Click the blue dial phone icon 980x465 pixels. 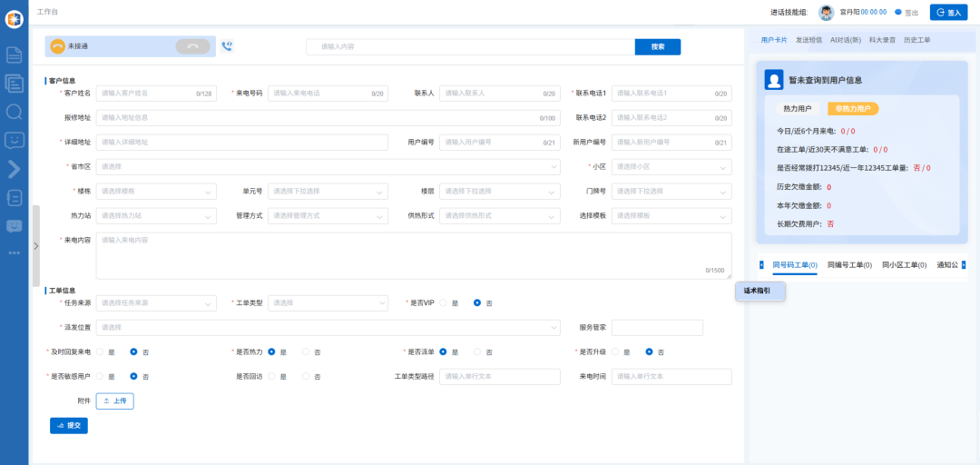click(x=227, y=46)
